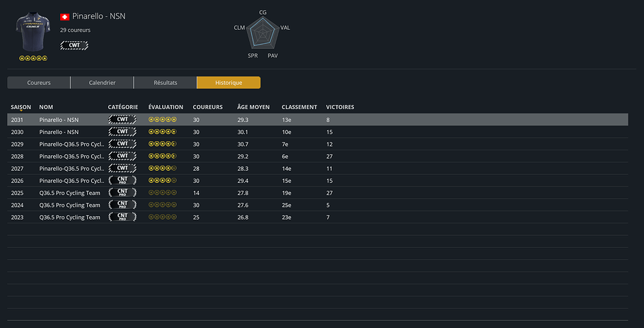
Task: Click the Pinarello team jersey image
Action: pos(33,31)
